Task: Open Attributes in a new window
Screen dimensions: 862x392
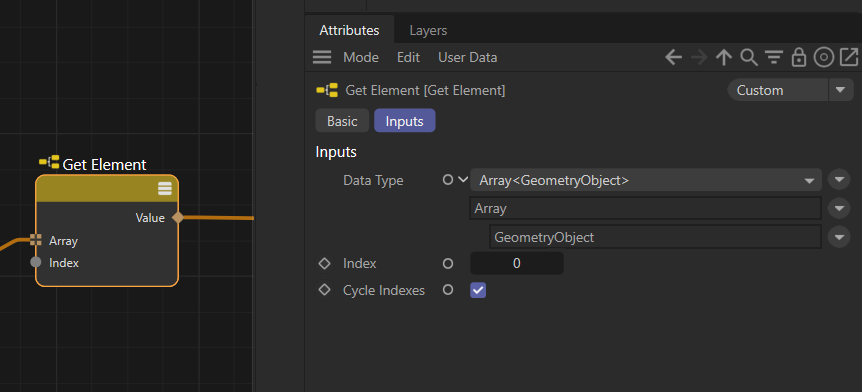Action: [x=849, y=57]
